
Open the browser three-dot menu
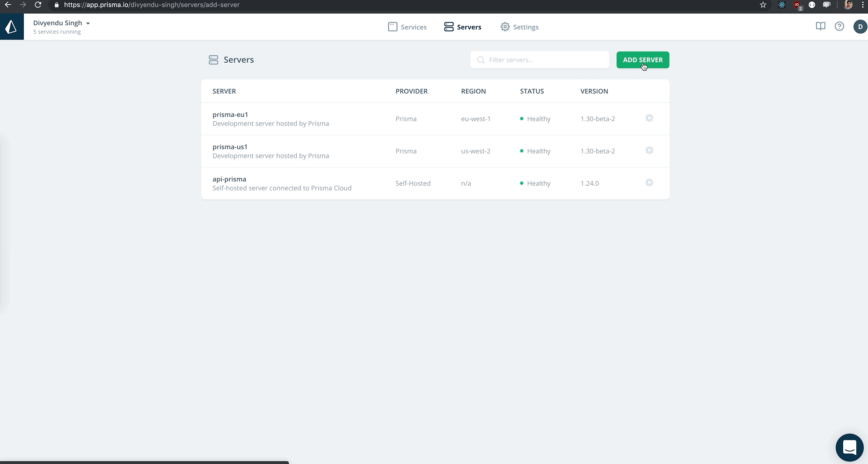862,5
